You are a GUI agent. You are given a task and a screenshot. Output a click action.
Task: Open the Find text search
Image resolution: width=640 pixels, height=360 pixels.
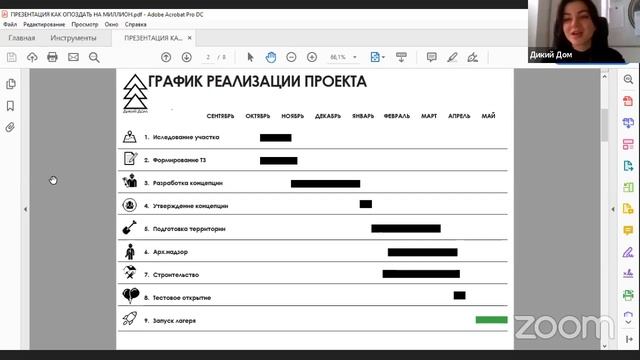pos(94,57)
